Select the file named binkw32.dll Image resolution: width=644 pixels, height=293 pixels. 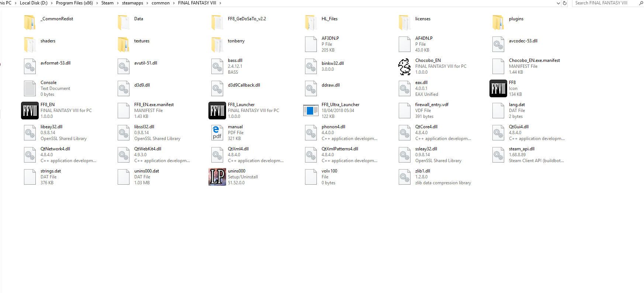[x=333, y=63]
